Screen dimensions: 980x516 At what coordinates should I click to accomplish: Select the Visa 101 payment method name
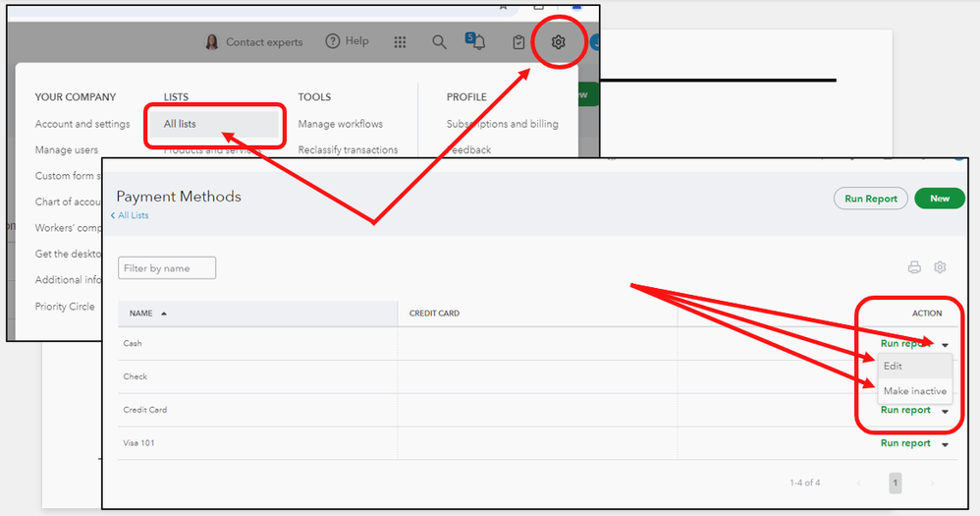pyautogui.click(x=138, y=443)
